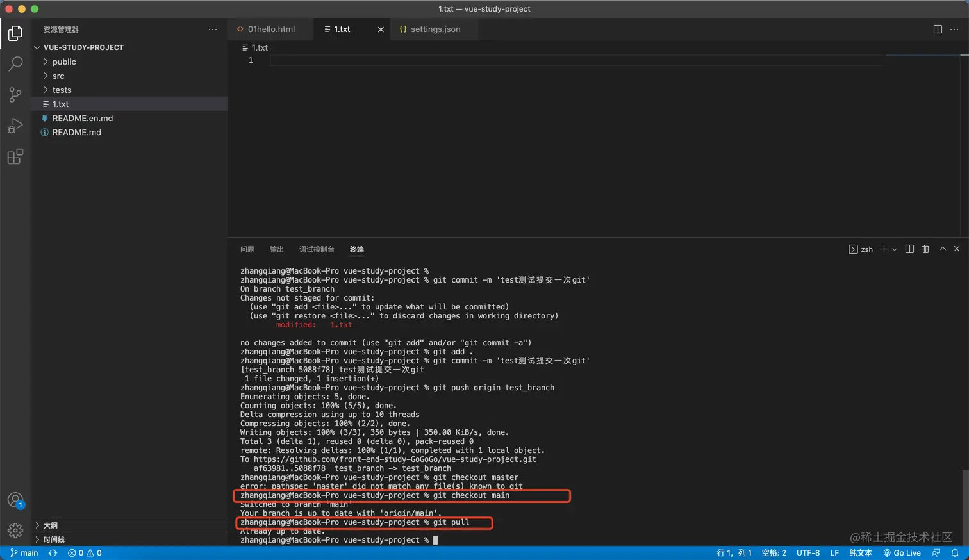The image size is (969, 560).
Task: Expand the Timeline section
Action: point(129,539)
